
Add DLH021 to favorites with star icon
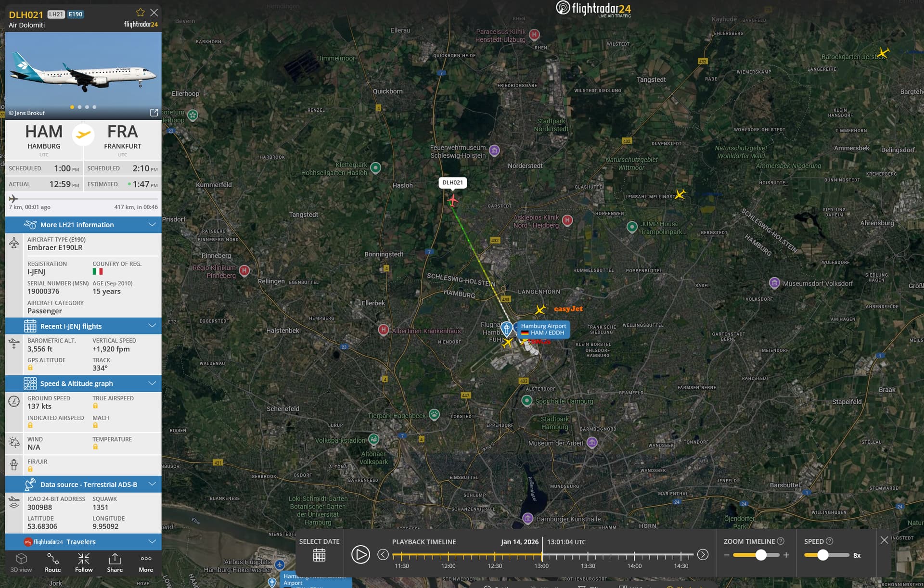click(x=140, y=13)
